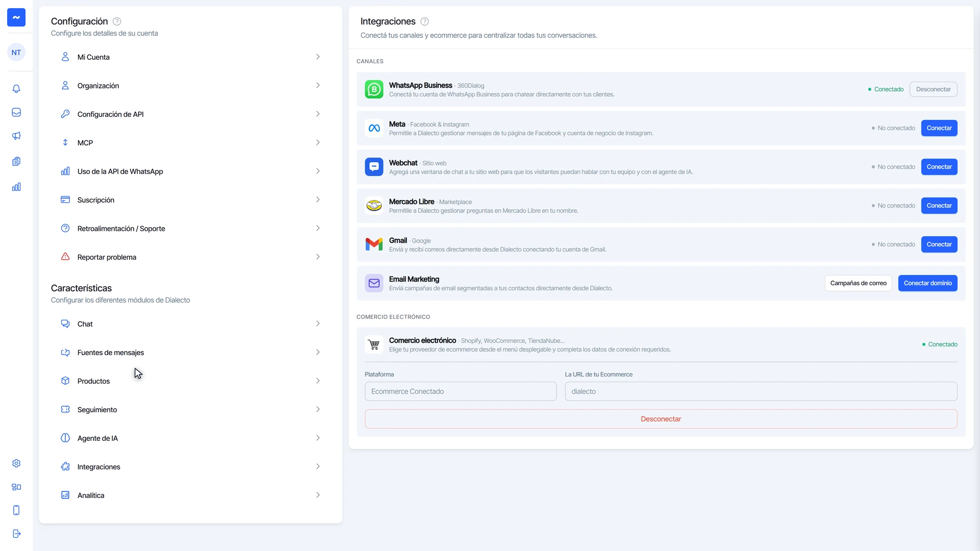980x551 pixels.
Task: Click Gmail 'No conectado' status text
Action: click(x=893, y=244)
